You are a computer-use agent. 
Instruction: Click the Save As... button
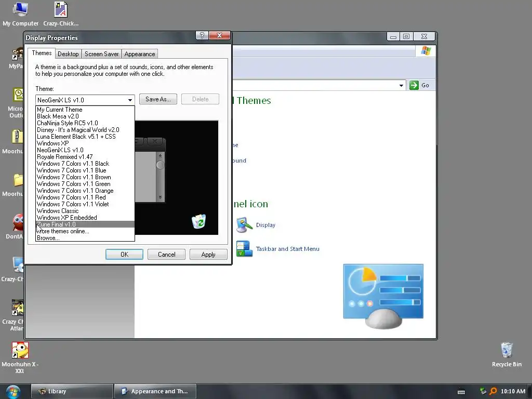(x=158, y=99)
